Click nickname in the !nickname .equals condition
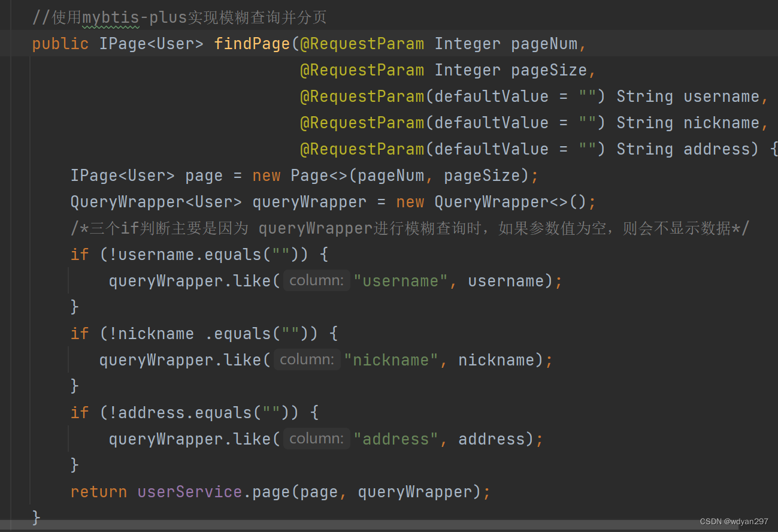Image resolution: width=778 pixels, height=532 pixels. coord(156,334)
